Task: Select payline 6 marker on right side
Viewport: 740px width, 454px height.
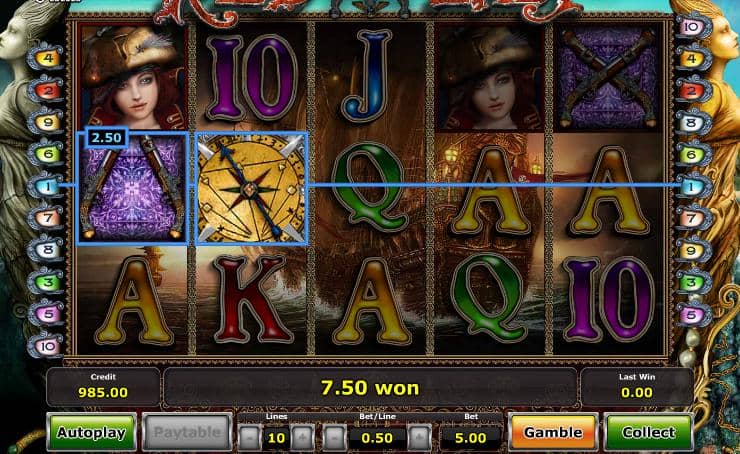Action: tap(693, 154)
